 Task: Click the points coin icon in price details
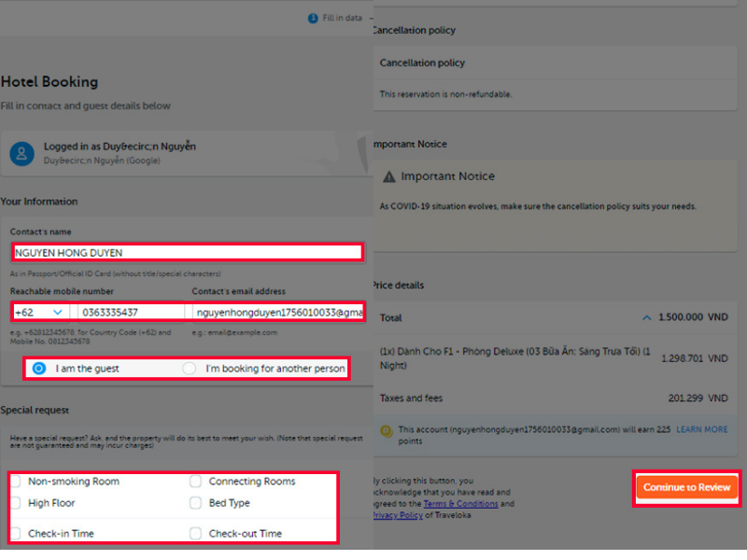point(387,431)
